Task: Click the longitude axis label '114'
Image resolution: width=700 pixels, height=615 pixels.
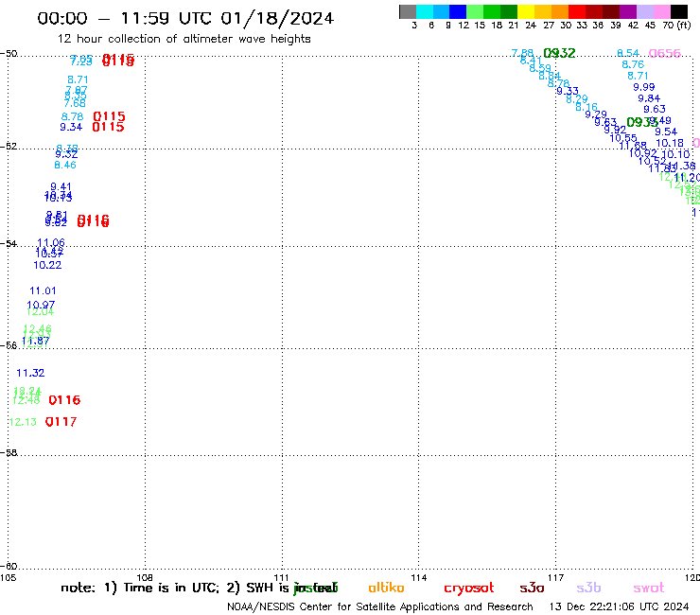Action: (418, 577)
